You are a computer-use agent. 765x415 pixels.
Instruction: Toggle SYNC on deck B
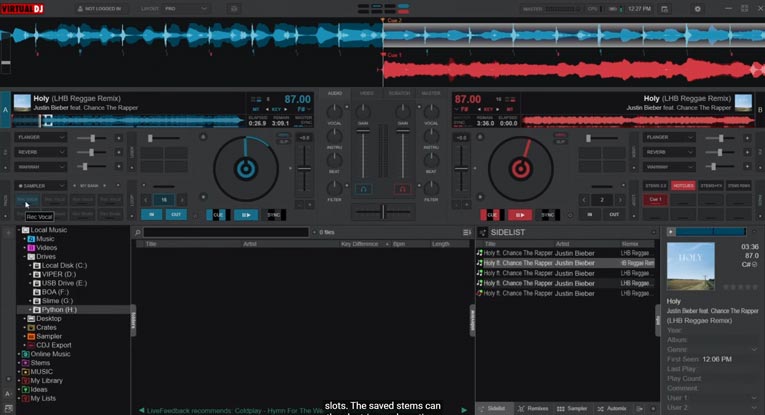click(548, 215)
